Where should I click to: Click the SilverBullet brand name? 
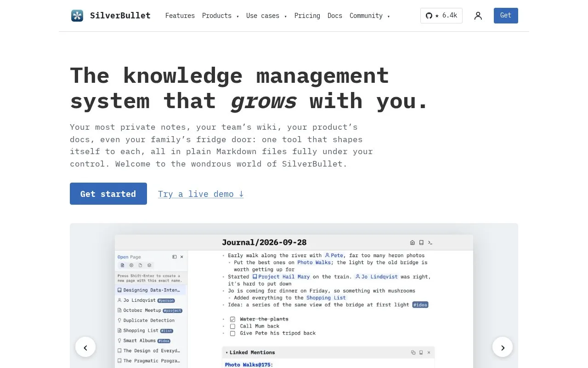tap(120, 16)
